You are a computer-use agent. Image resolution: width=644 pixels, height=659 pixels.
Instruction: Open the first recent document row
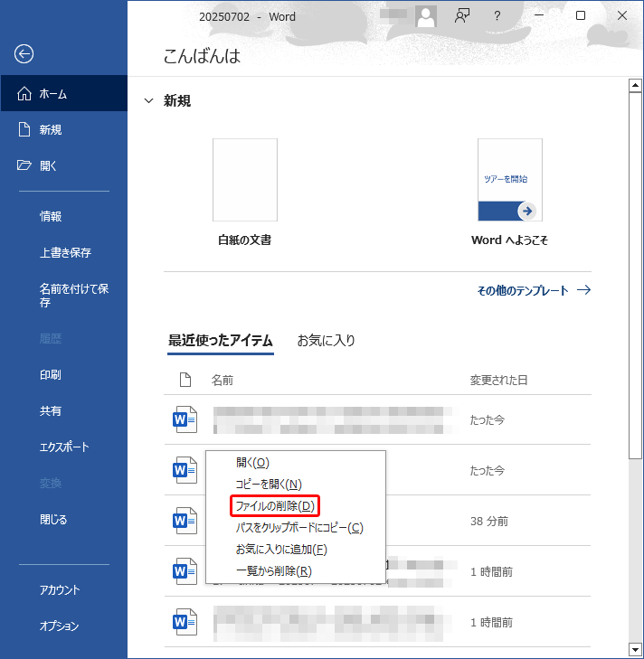(x=377, y=419)
